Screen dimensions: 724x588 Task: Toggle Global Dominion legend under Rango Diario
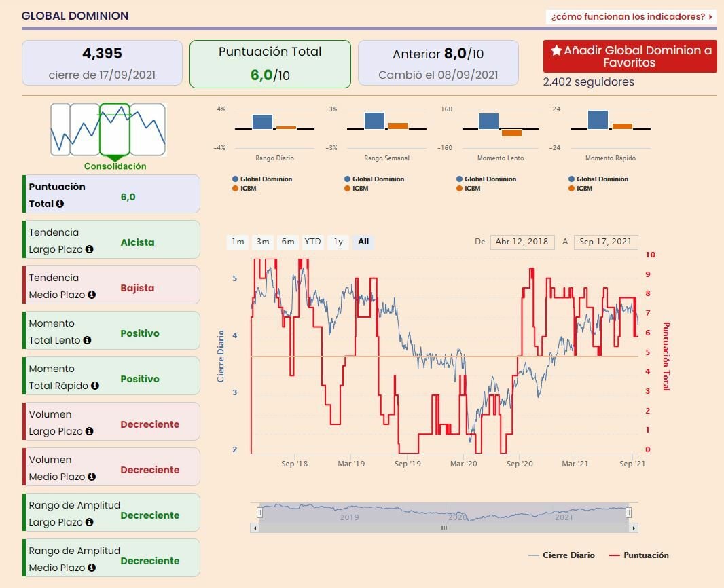tap(262, 179)
